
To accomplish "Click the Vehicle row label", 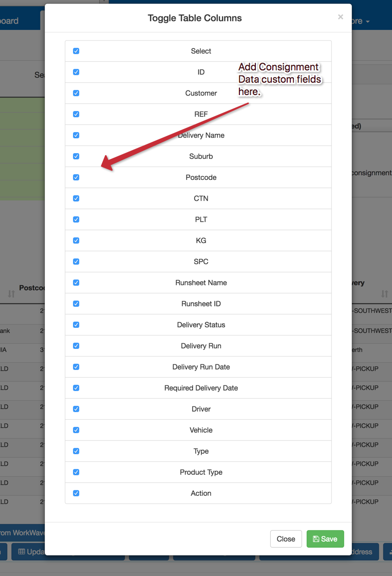I will coord(201,430).
